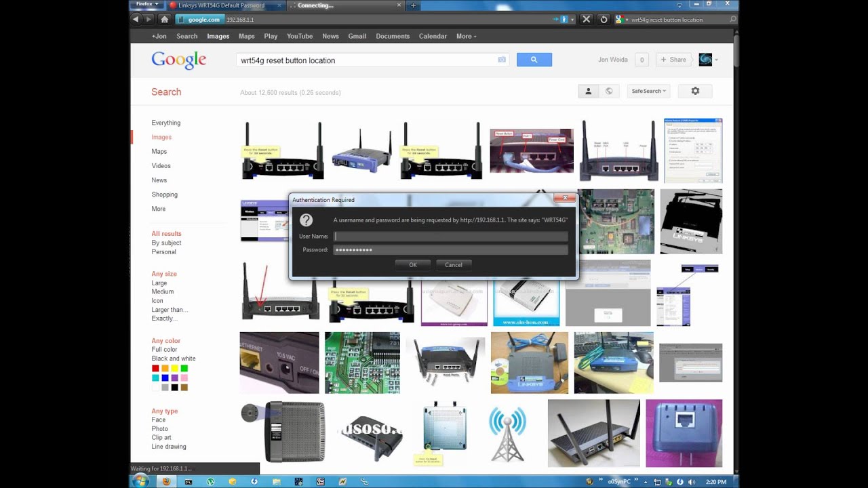Filter images by red color swatch

click(x=155, y=368)
